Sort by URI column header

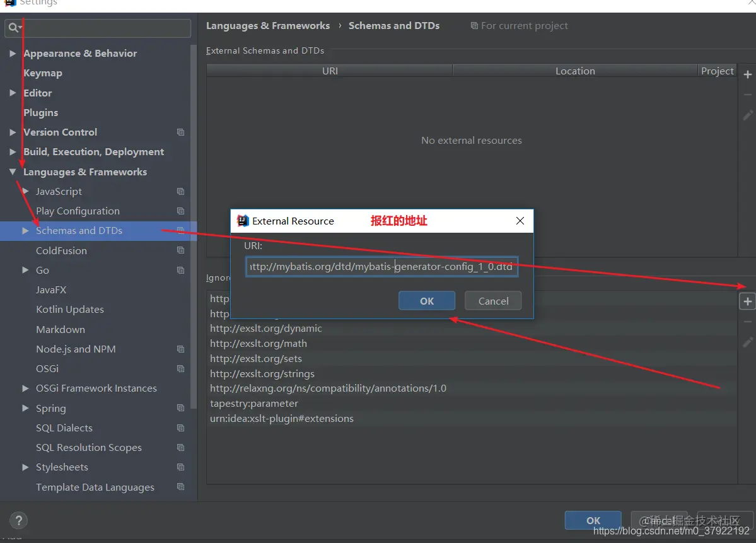click(330, 71)
